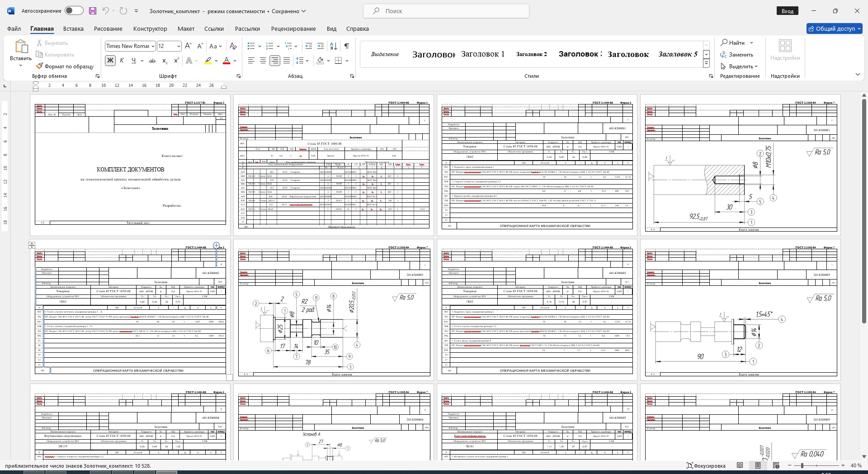868x474 pixels.
Task: Open the font name dropdown Times New Roman
Action: click(x=153, y=46)
